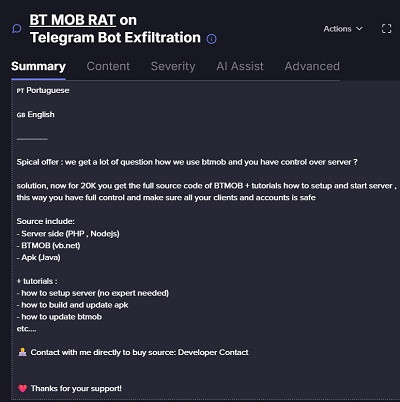Viewport: 400px width, 402px height.
Task: Click the Source include list heading
Action: [46, 221]
